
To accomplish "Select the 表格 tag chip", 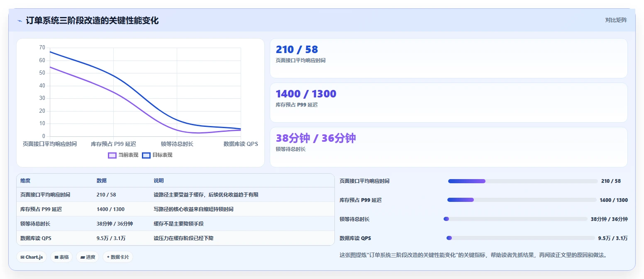I will (x=61, y=257).
